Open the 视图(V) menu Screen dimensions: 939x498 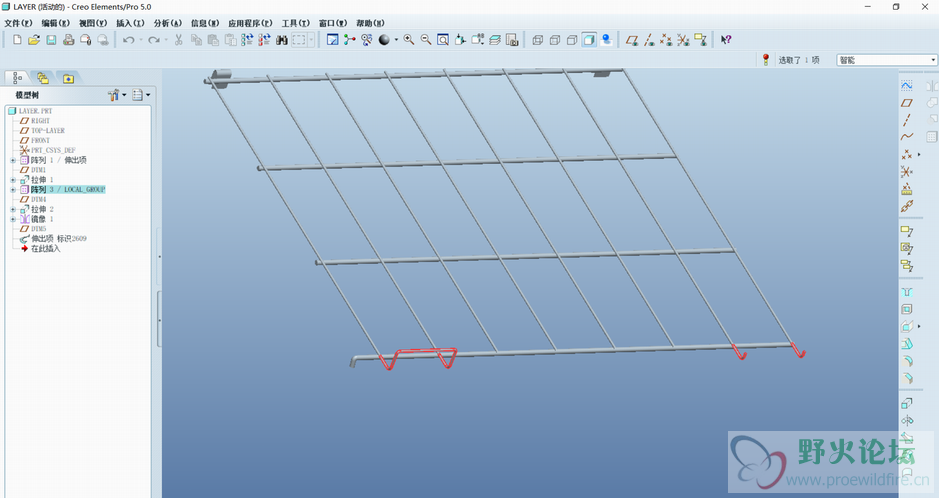click(x=93, y=23)
